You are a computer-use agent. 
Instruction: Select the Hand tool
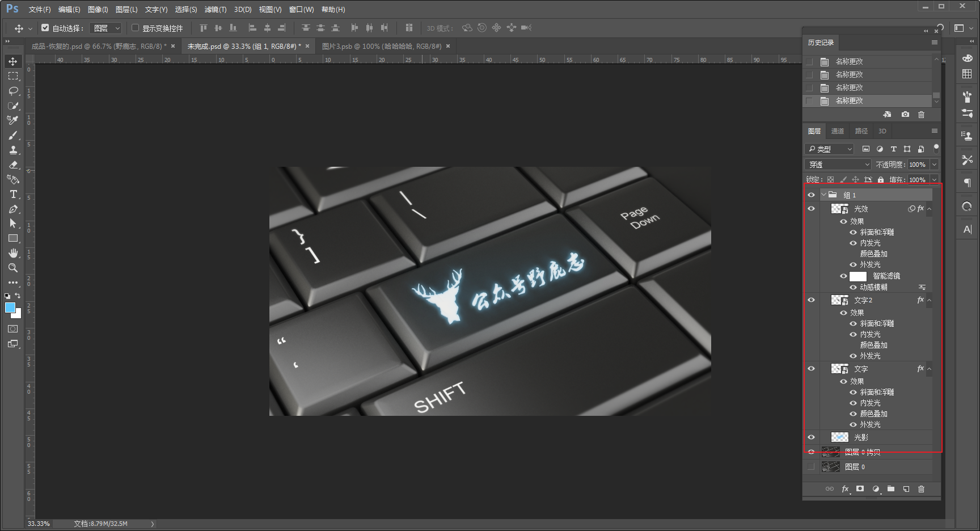coord(13,253)
